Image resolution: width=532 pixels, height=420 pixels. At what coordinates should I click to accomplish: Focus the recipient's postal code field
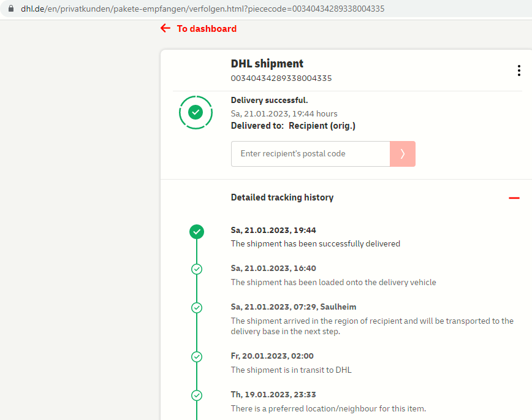pos(310,154)
